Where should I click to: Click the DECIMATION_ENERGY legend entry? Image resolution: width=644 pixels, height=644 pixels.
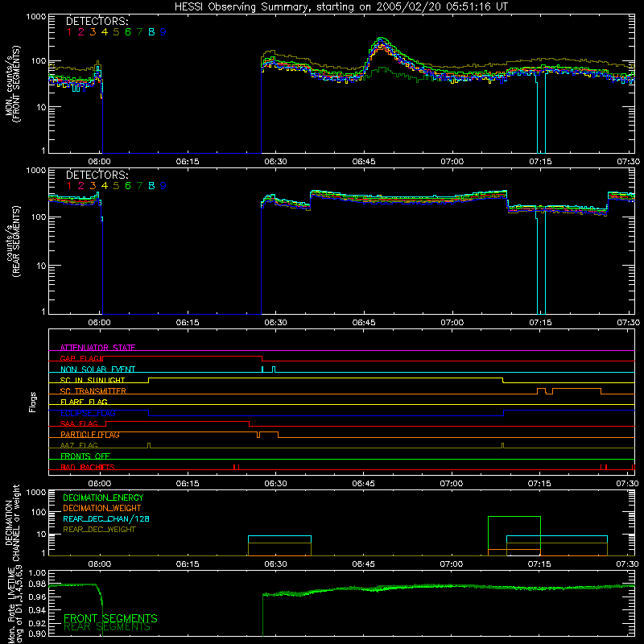coord(103,497)
